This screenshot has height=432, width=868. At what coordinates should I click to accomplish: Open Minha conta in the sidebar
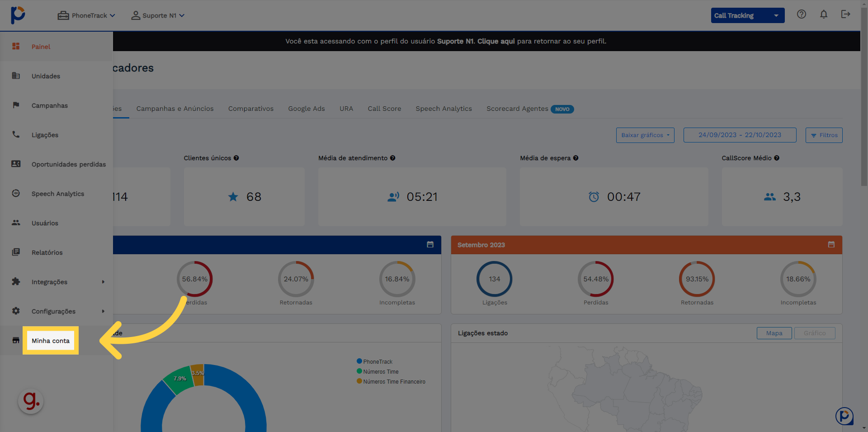[x=51, y=341]
